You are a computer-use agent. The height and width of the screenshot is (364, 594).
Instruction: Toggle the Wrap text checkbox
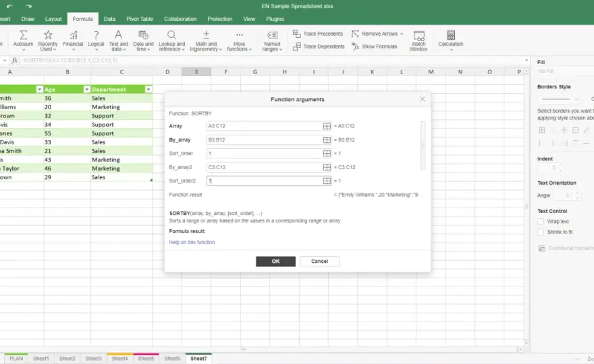(541, 221)
